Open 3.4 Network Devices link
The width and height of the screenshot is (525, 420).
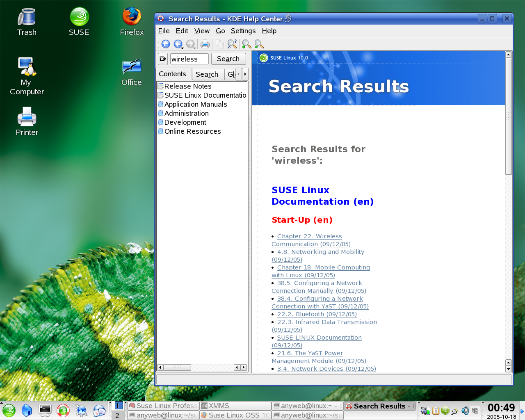(x=326, y=369)
